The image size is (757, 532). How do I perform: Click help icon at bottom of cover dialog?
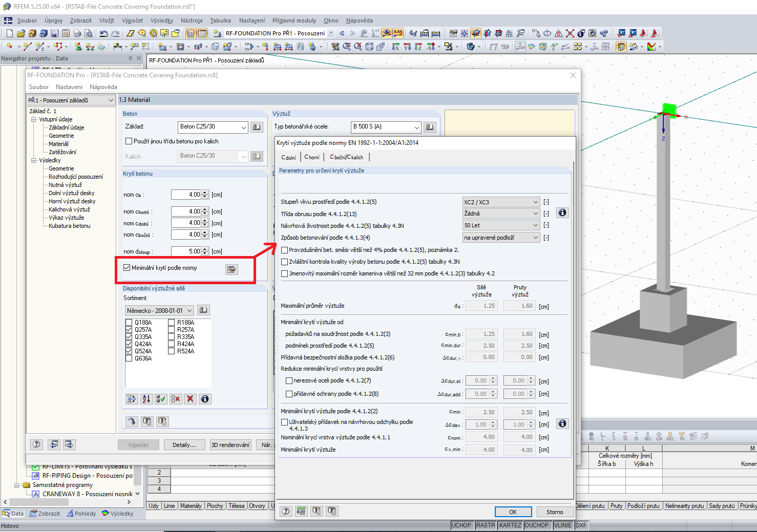click(286, 511)
